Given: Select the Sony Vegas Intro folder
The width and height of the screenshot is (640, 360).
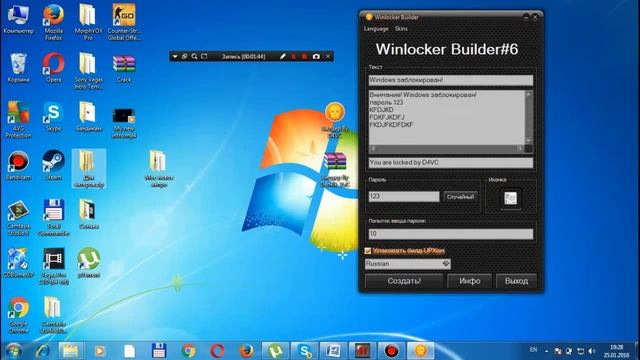Looking at the screenshot, I should click(88, 71).
